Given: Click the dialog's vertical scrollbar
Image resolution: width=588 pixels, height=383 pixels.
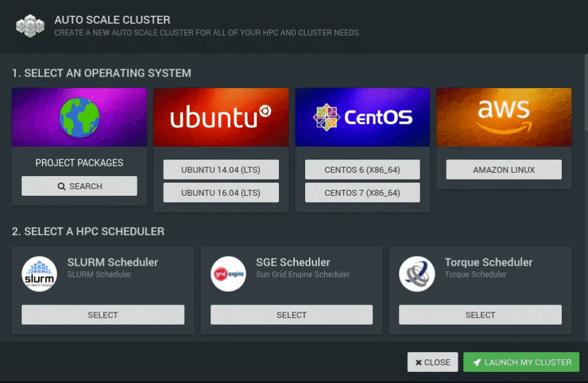Looking at the screenshot, I should point(586,93).
